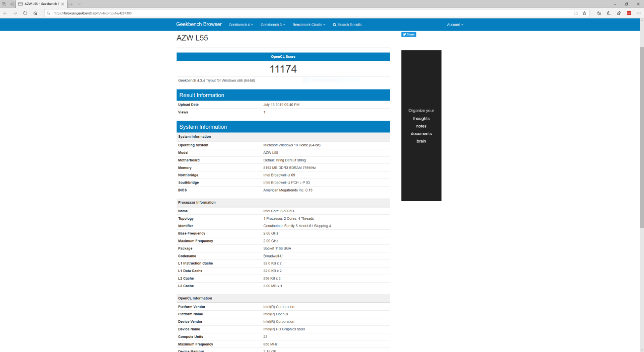Open the Add notes pen tool
The width and height of the screenshot is (644, 352).
click(609, 13)
